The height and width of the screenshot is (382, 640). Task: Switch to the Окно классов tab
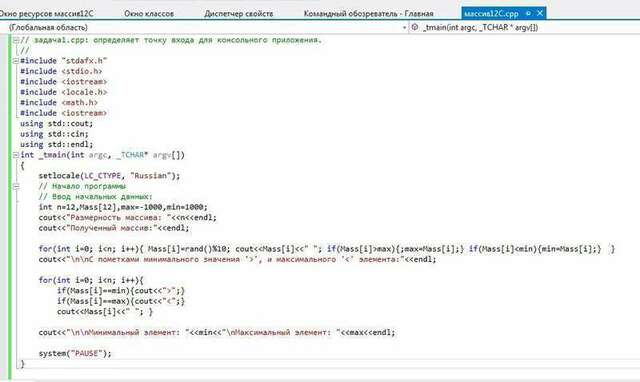149,14
